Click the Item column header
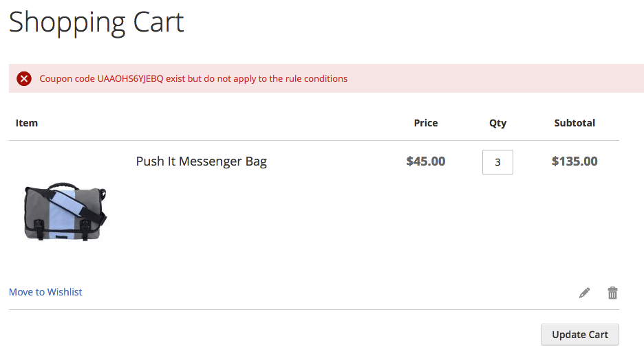The height and width of the screenshot is (358, 644). (x=27, y=123)
